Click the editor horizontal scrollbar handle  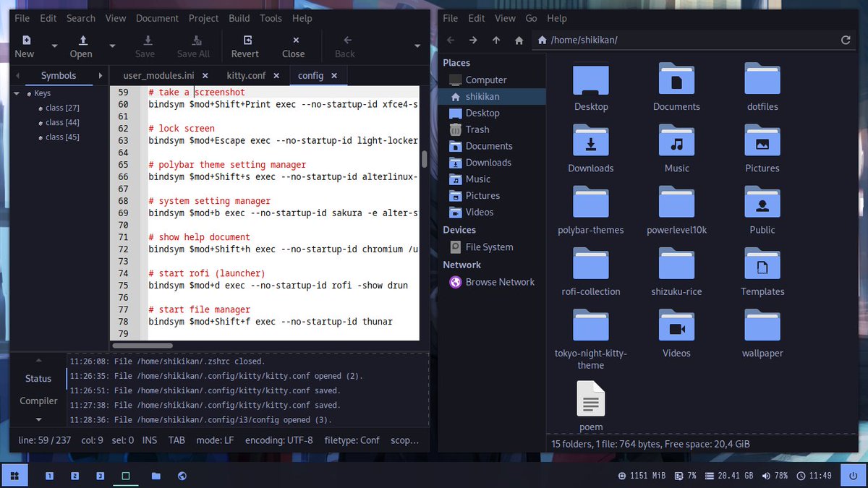click(x=142, y=346)
